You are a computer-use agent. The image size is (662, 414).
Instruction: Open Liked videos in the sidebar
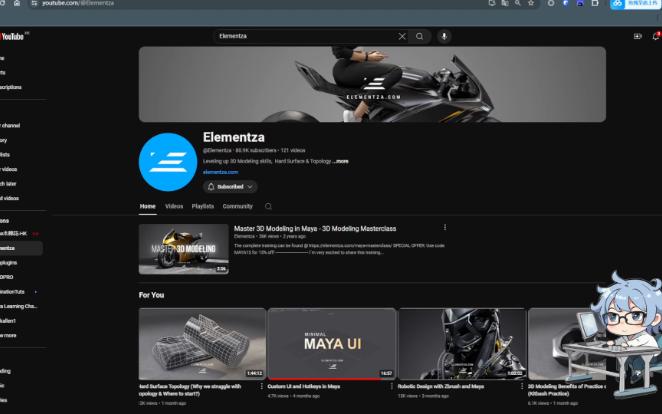pos(10,198)
